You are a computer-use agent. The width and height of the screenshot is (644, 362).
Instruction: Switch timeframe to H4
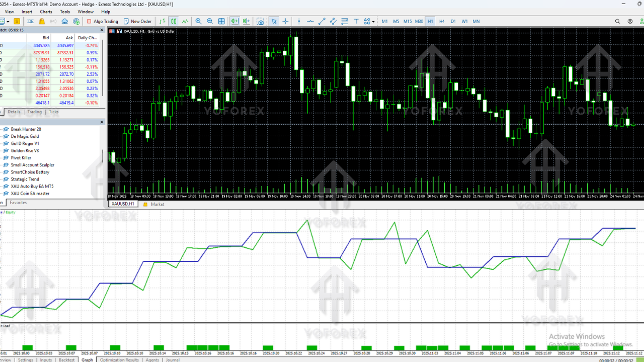coord(441,21)
